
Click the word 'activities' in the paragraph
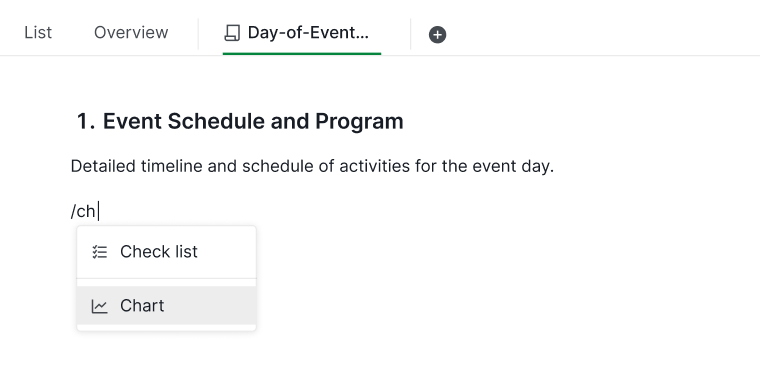click(375, 166)
